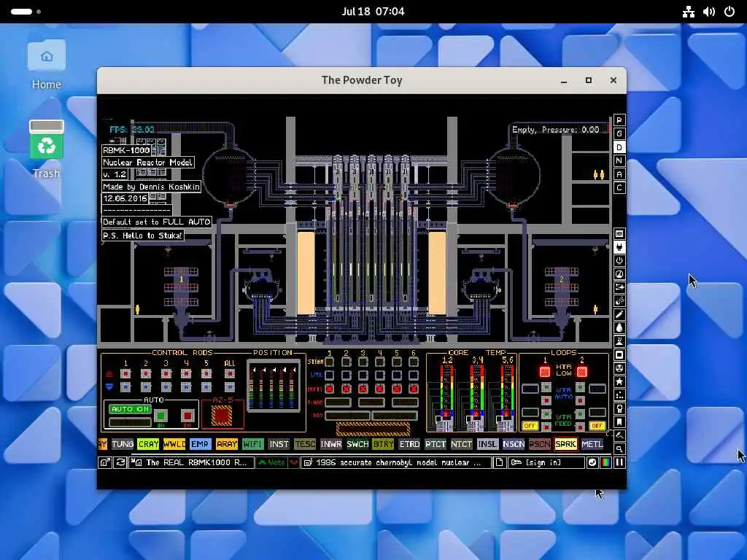The height and width of the screenshot is (560, 747).
Task: Select the INSL element
Action: click(x=487, y=444)
